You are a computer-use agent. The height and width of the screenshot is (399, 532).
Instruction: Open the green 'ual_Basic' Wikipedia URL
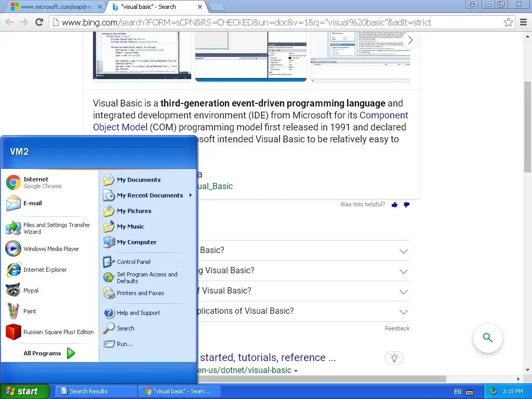(x=215, y=186)
